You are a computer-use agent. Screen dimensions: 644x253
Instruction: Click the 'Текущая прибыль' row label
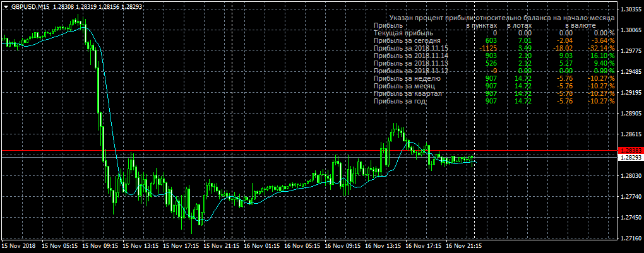coord(403,33)
